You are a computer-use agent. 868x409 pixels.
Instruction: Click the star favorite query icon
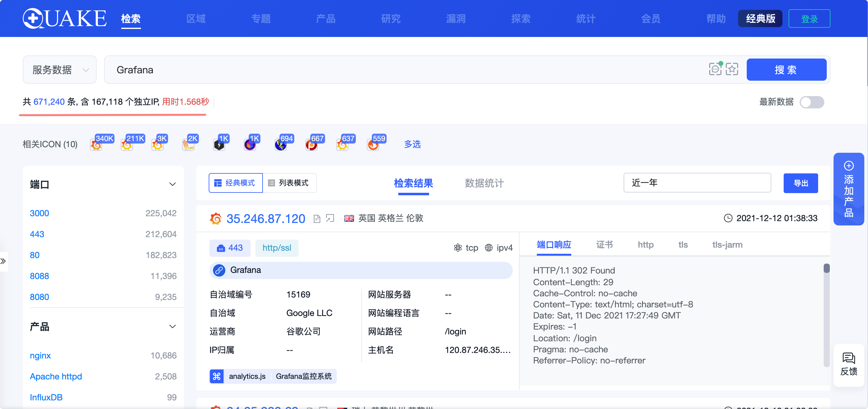732,69
